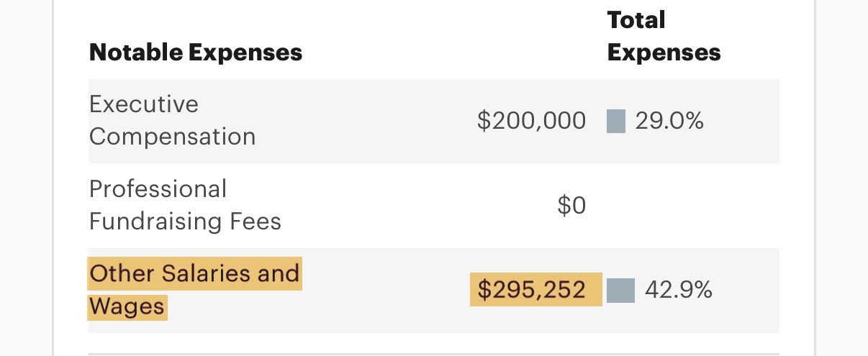Viewport: 868px width, 356px height.
Task: Click the 42.9% percentage value
Action: [x=678, y=290]
